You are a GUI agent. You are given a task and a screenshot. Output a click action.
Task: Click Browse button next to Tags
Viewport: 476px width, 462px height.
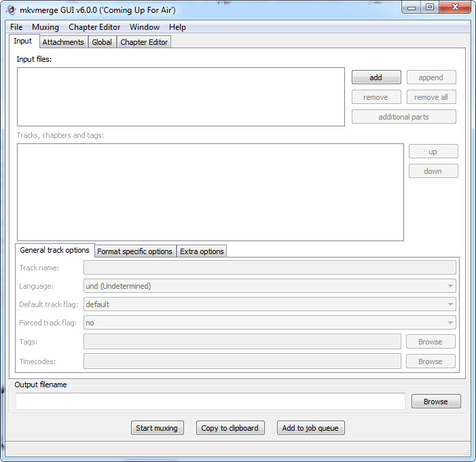click(431, 342)
